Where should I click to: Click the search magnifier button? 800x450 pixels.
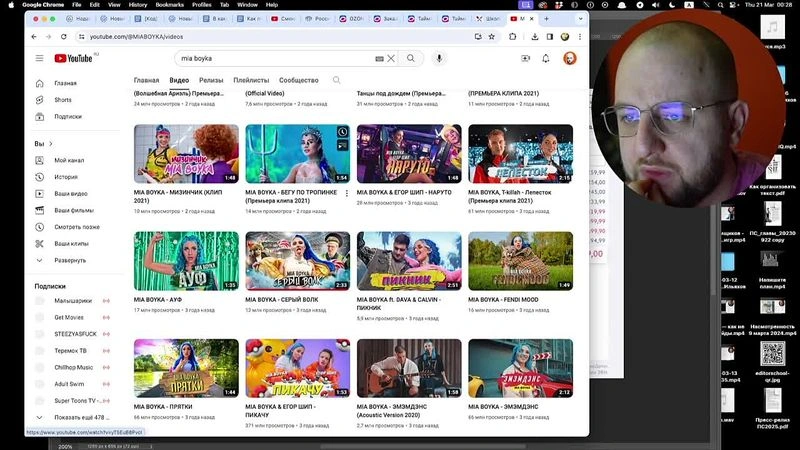click(x=411, y=58)
